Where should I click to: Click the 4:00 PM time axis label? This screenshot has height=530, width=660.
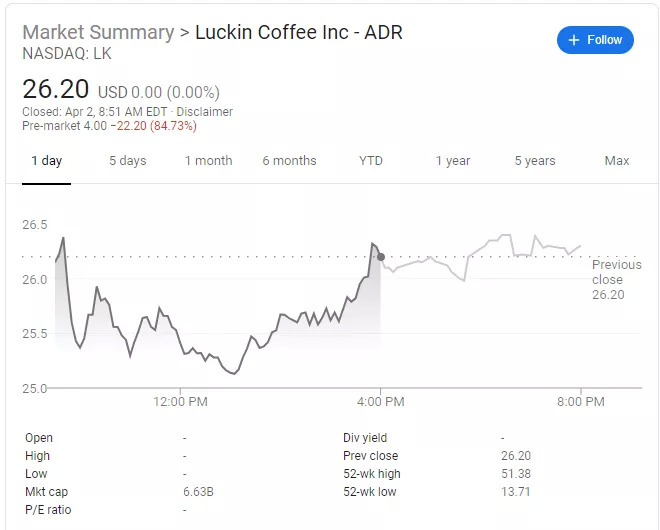coord(380,402)
